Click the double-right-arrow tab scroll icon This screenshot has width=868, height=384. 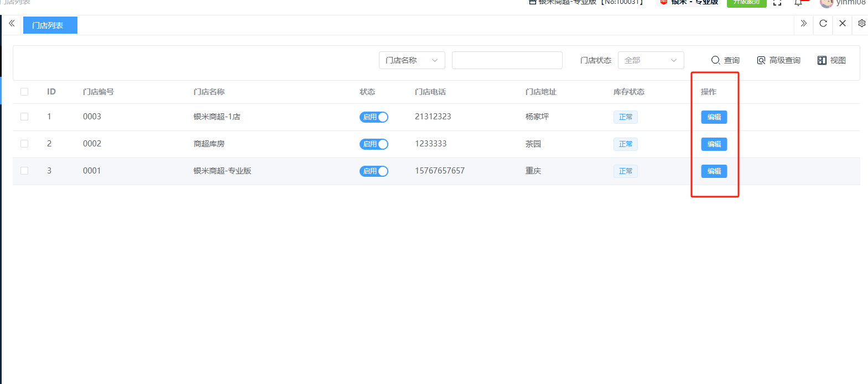click(x=803, y=24)
